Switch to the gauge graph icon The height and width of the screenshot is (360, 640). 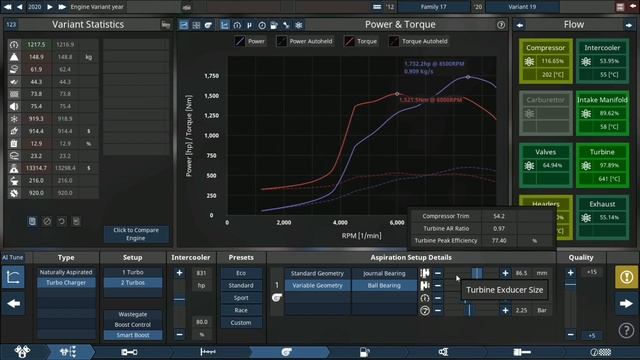tap(237, 25)
